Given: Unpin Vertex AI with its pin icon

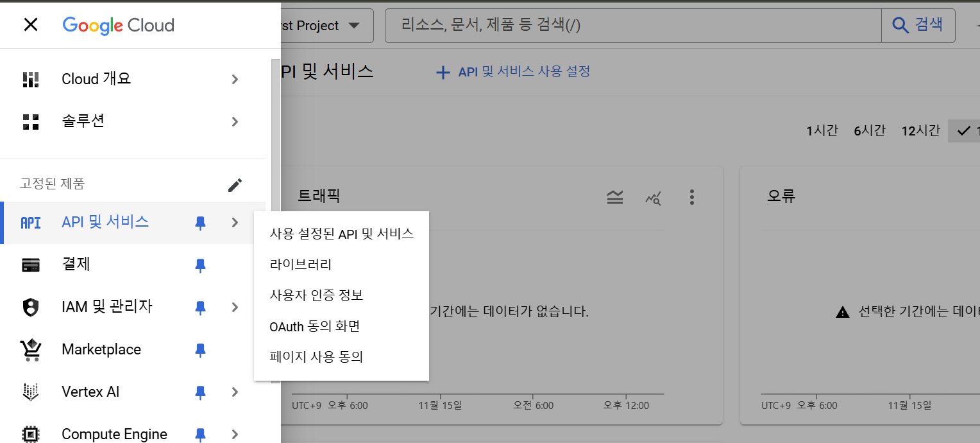Looking at the screenshot, I should (201, 392).
